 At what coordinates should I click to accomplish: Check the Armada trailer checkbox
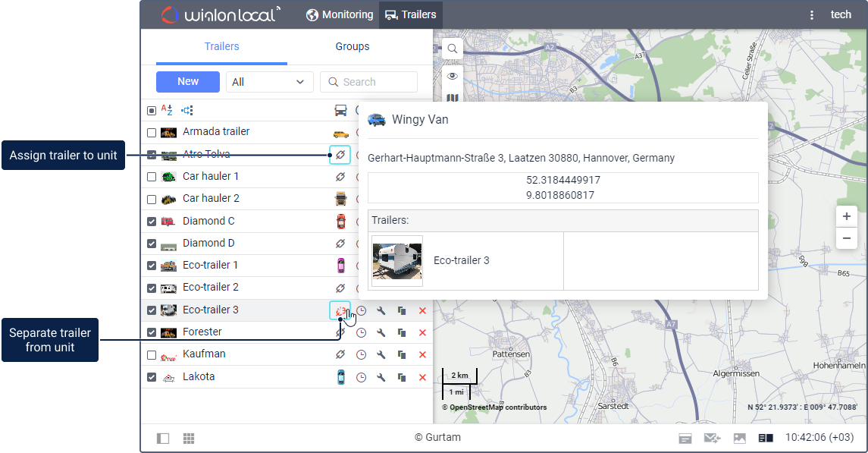[152, 133]
